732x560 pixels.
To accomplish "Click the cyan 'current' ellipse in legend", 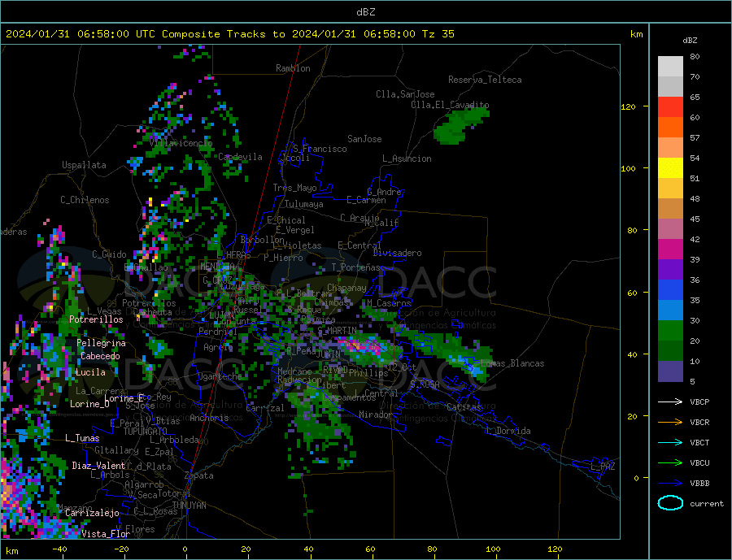I will [x=670, y=503].
